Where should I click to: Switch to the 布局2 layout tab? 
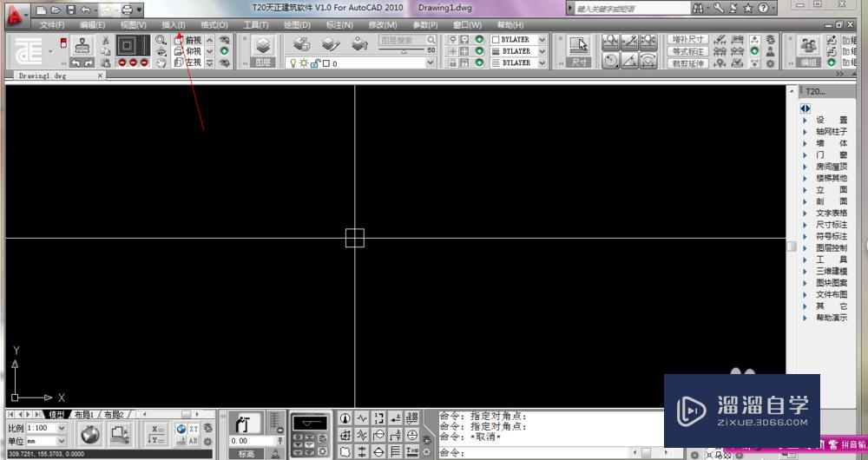(115, 415)
